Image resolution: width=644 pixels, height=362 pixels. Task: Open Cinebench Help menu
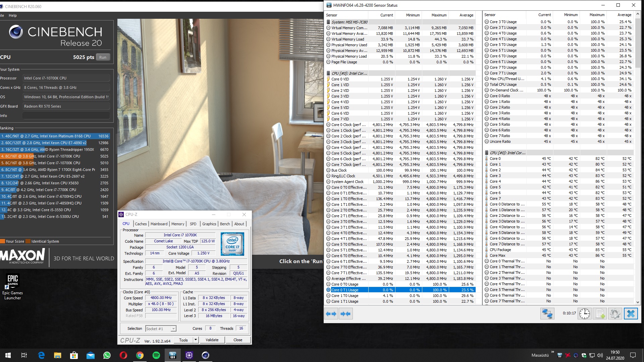13,15
